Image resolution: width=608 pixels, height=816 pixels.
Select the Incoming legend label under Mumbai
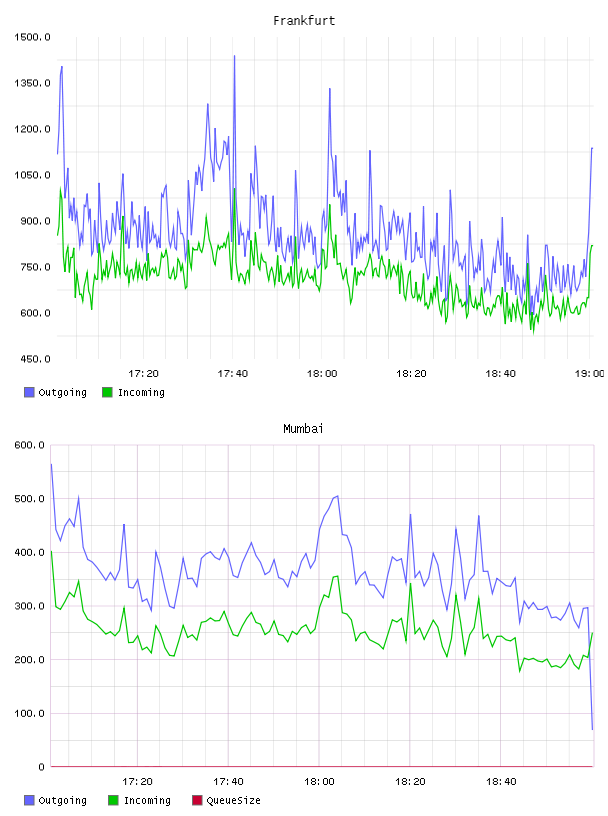(x=147, y=800)
